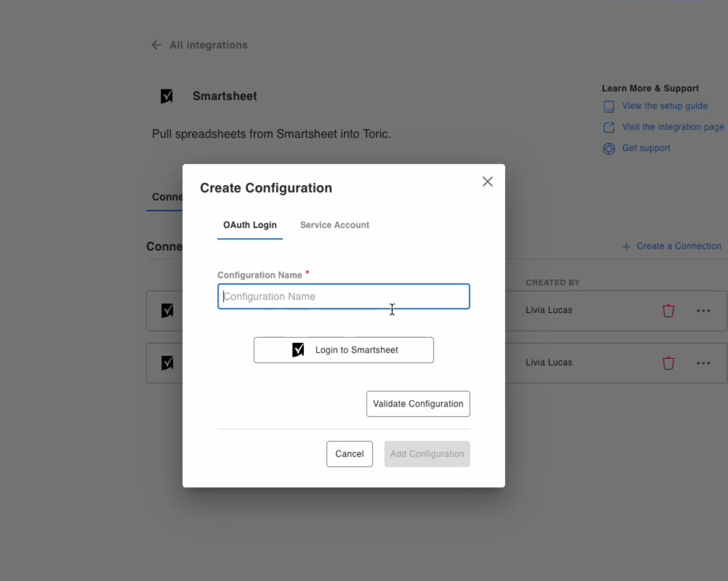The image size is (728, 581).
Task: Click the trash icon on the second connection row
Action: (x=669, y=363)
